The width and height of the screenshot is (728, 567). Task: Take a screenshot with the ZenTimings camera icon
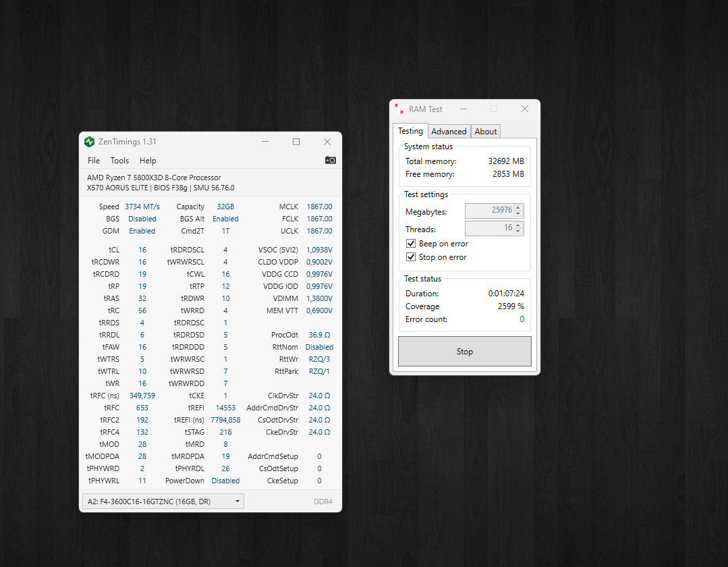(330, 160)
